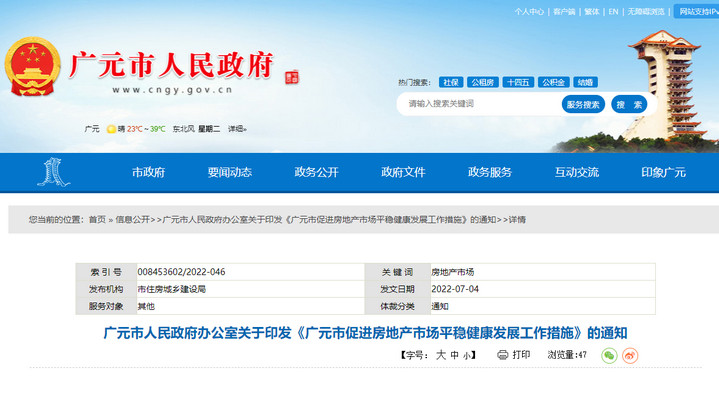The width and height of the screenshot is (719, 395).
Task: Switch to 繁体 traditional Chinese
Action: 592,12
